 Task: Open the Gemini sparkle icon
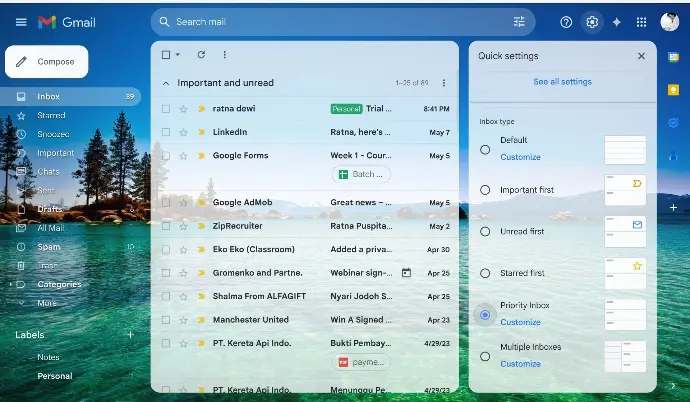[x=617, y=22]
